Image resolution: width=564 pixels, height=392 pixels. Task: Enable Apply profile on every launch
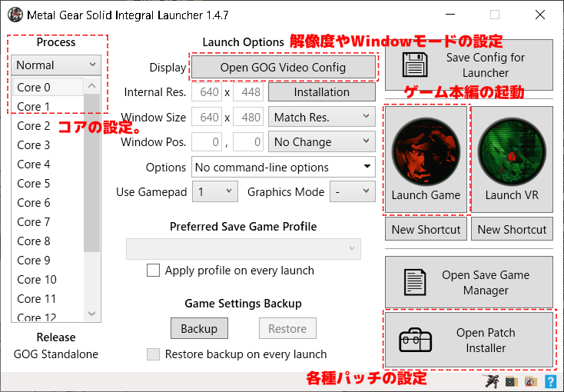153,271
